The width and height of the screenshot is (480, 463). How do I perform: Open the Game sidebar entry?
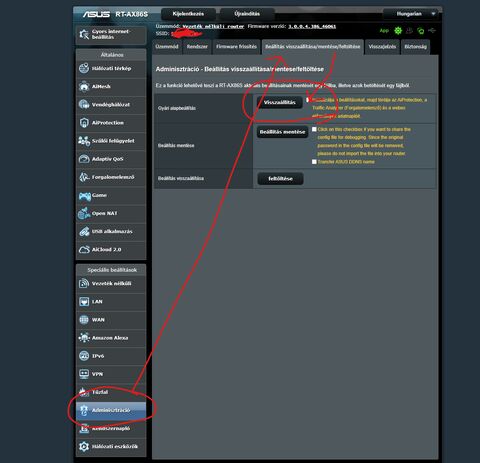click(x=111, y=195)
